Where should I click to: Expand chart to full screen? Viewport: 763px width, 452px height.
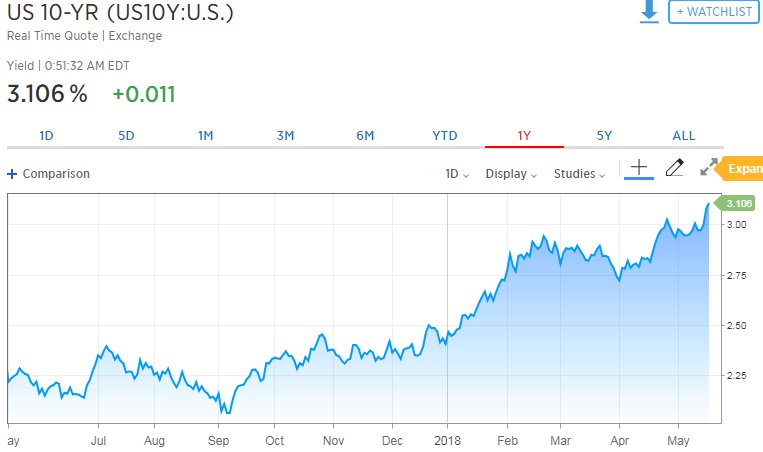708,168
